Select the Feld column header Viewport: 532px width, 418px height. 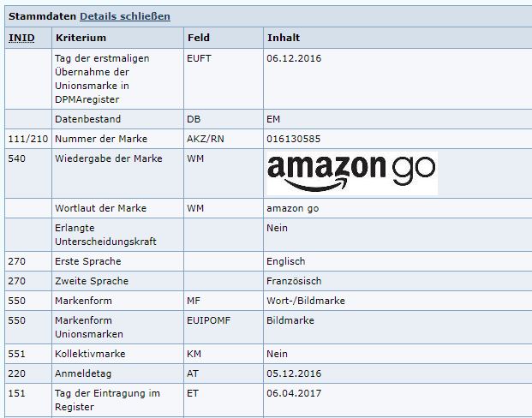pos(199,38)
